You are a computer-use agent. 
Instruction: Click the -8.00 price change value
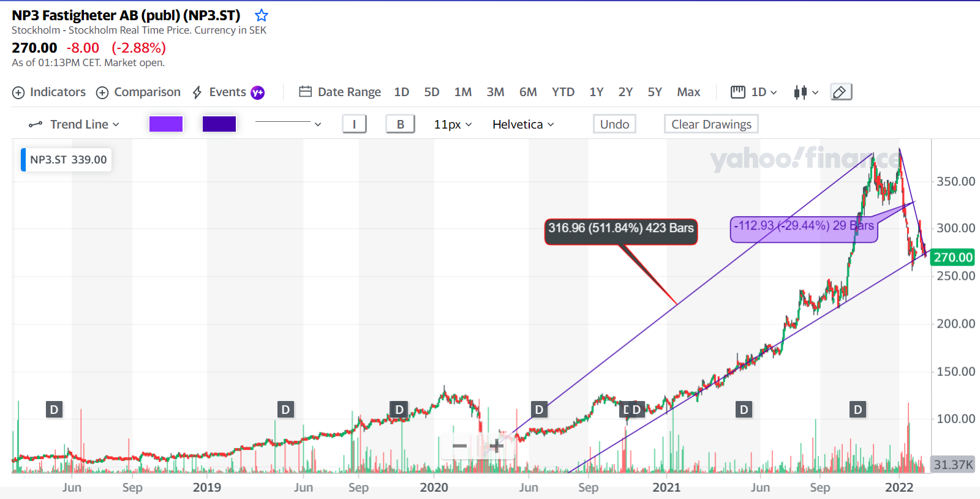83,48
